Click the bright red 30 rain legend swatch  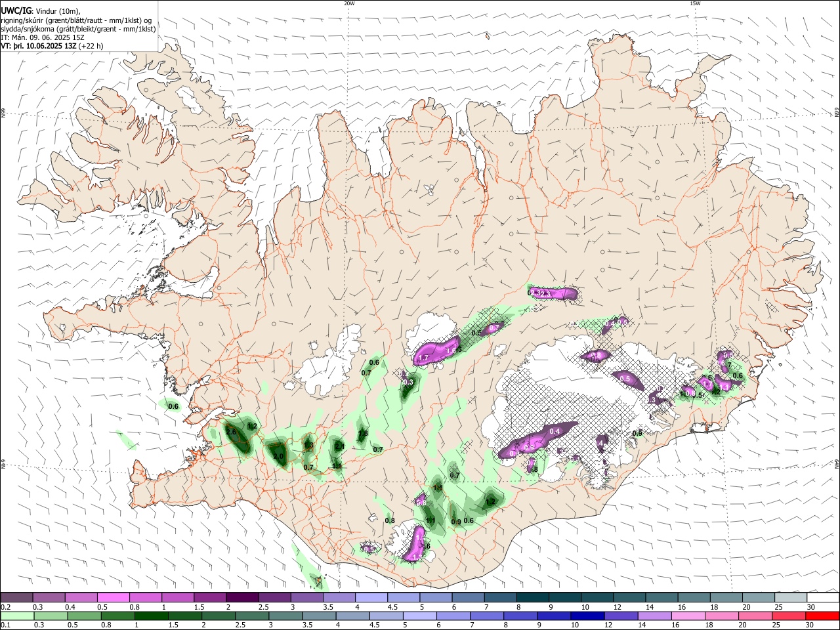click(822, 616)
